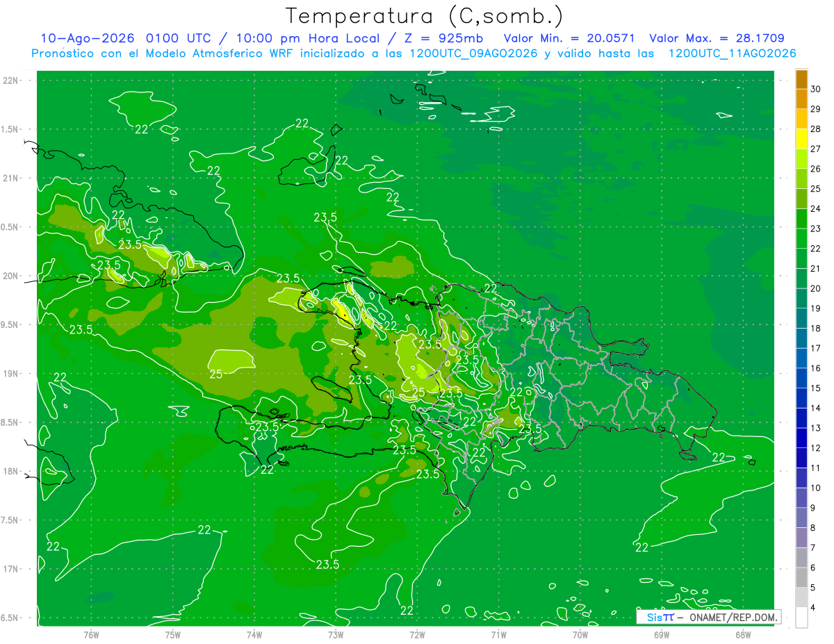The image size is (834, 644).
Task: Click the "76W" longitude axis label
Action: (x=91, y=634)
